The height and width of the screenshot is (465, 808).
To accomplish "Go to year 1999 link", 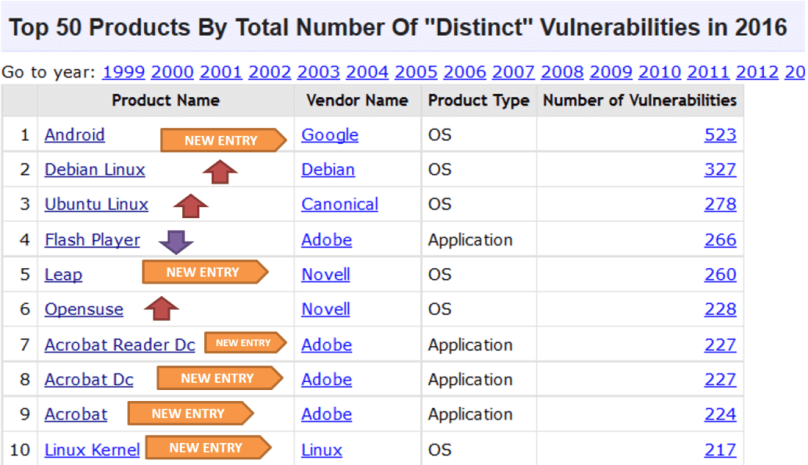I will 124,72.
